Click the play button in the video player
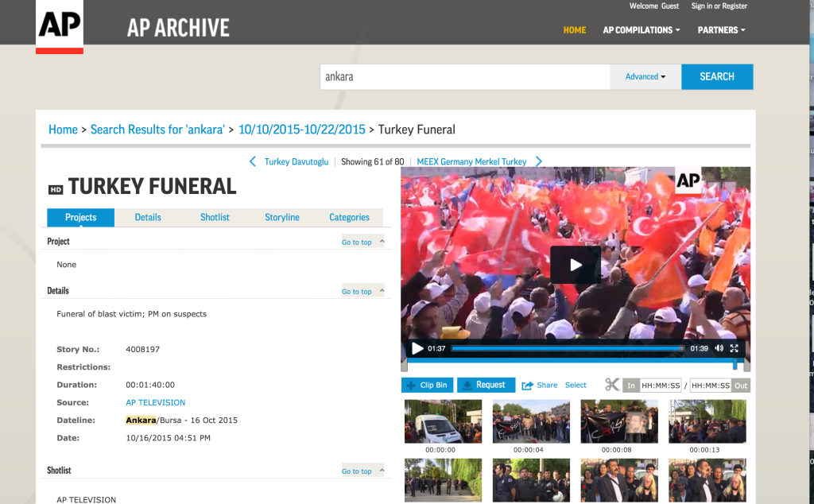This screenshot has width=814, height=504. 575,265
